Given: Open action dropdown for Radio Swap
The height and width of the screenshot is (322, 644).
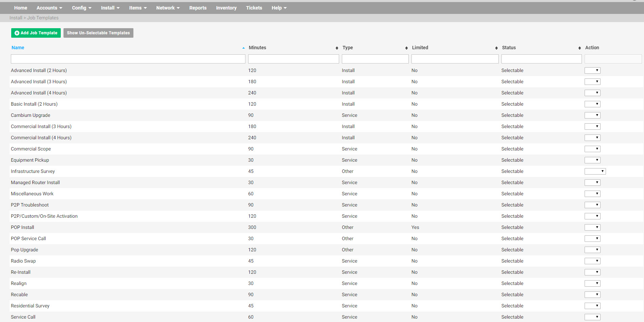Looking at the screenshot, I should tap(592, 261).
